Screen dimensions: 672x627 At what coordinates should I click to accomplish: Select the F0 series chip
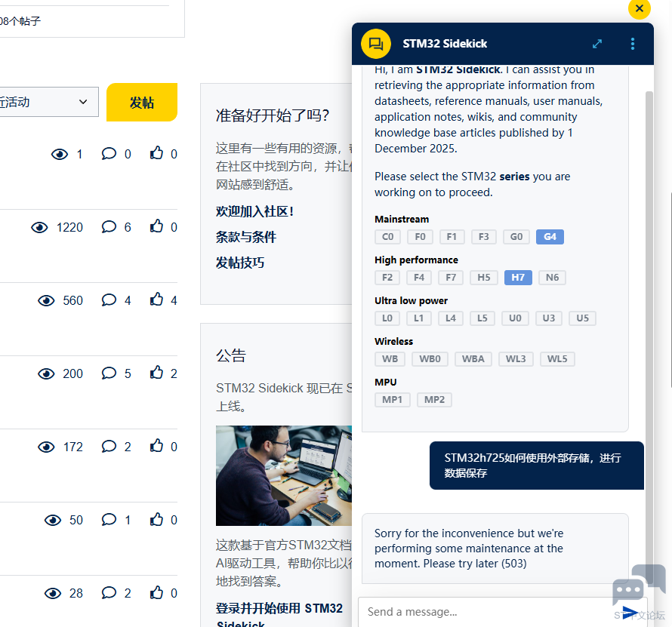coord(420,237)
